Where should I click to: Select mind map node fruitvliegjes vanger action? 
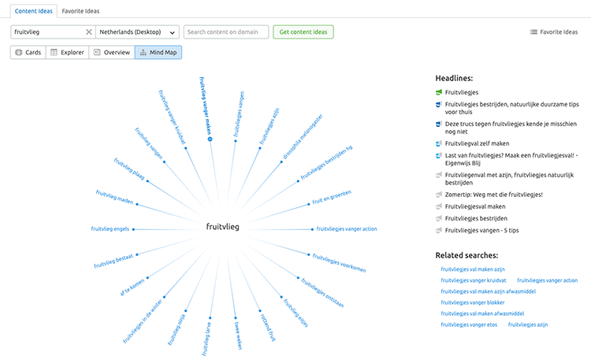[347, 228]
